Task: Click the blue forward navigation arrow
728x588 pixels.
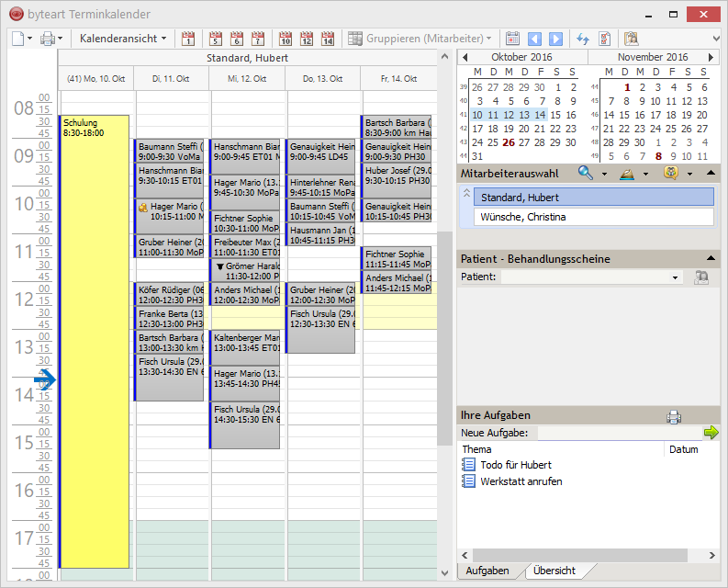Action: 555,39
